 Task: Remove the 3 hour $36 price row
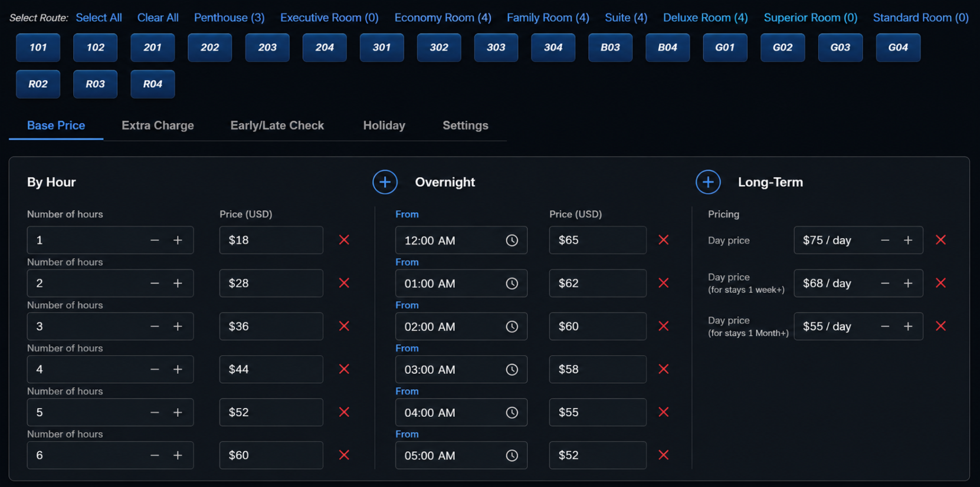coord(344,326)
